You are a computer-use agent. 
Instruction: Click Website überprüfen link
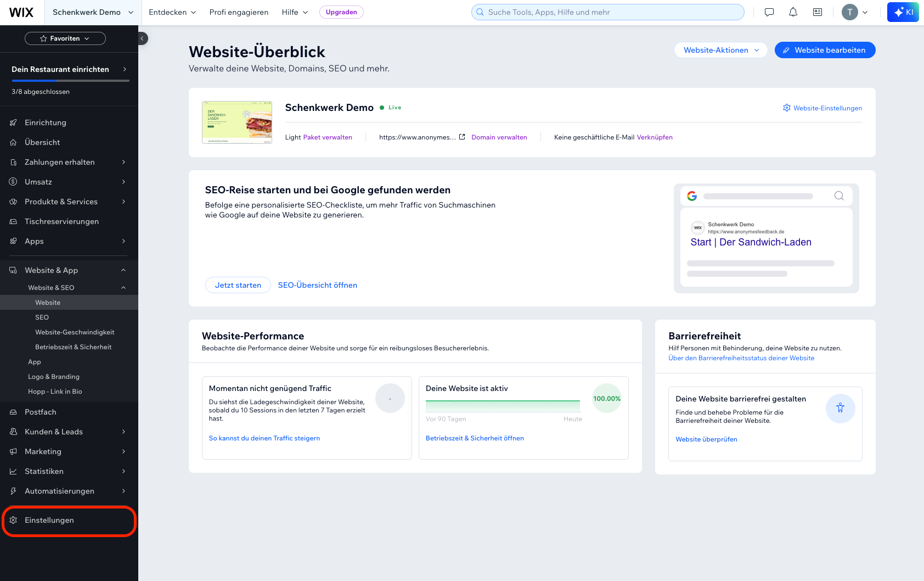pos(706,439)
